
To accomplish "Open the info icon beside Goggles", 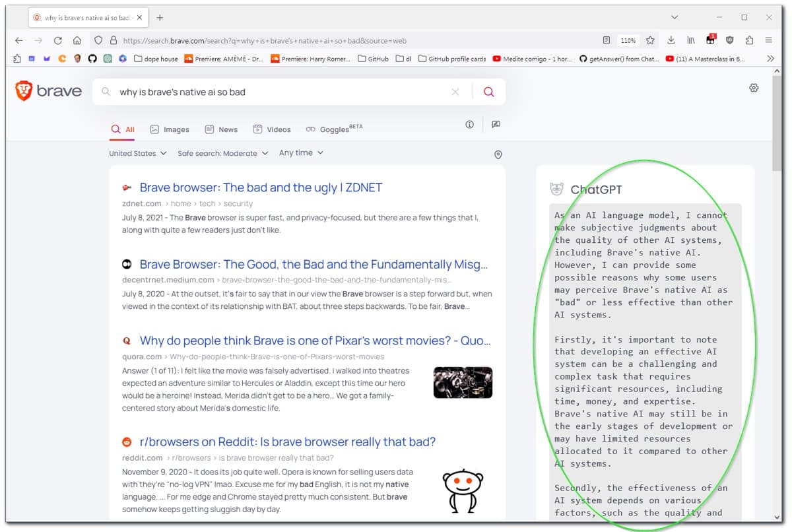I will [469, 124].
